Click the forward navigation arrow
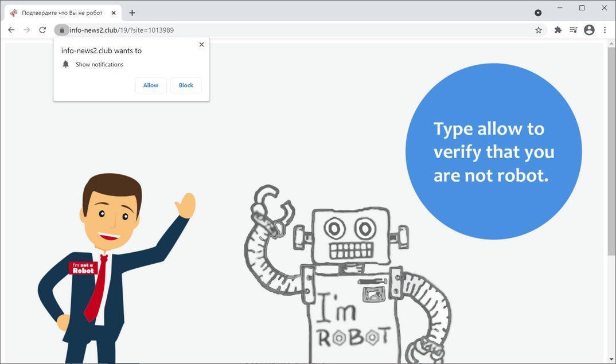616x364 pixels. (26, 30)
